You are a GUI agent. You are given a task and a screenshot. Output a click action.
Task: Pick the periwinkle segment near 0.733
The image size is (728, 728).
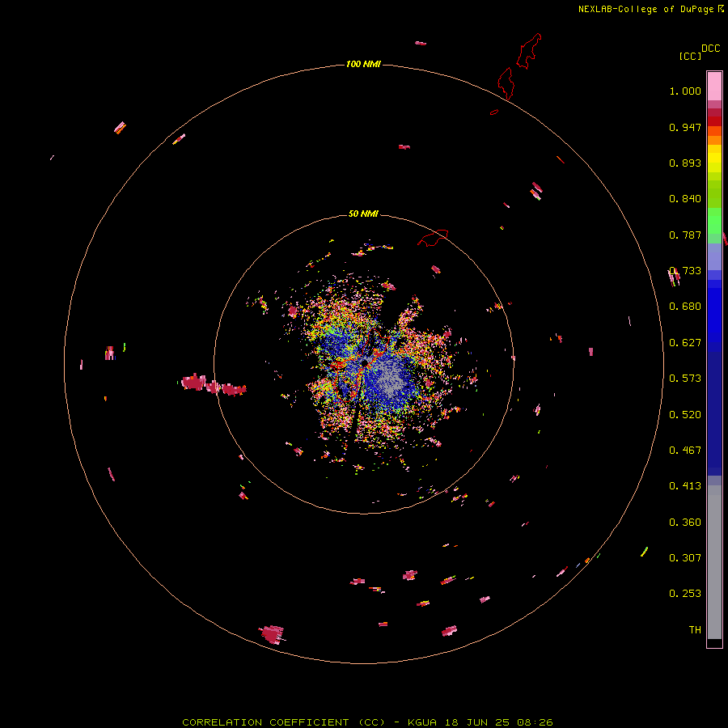[x=714, y=256]
